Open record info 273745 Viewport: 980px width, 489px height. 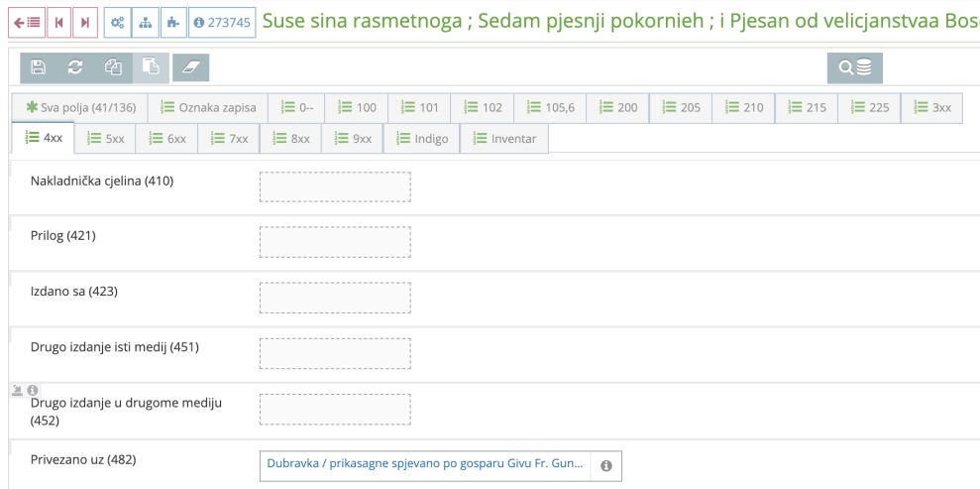(223, 23)
